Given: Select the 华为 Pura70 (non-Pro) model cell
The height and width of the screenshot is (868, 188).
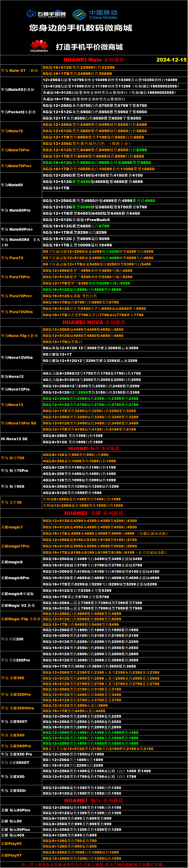Looking at the screenshot, I should [21, 258].
